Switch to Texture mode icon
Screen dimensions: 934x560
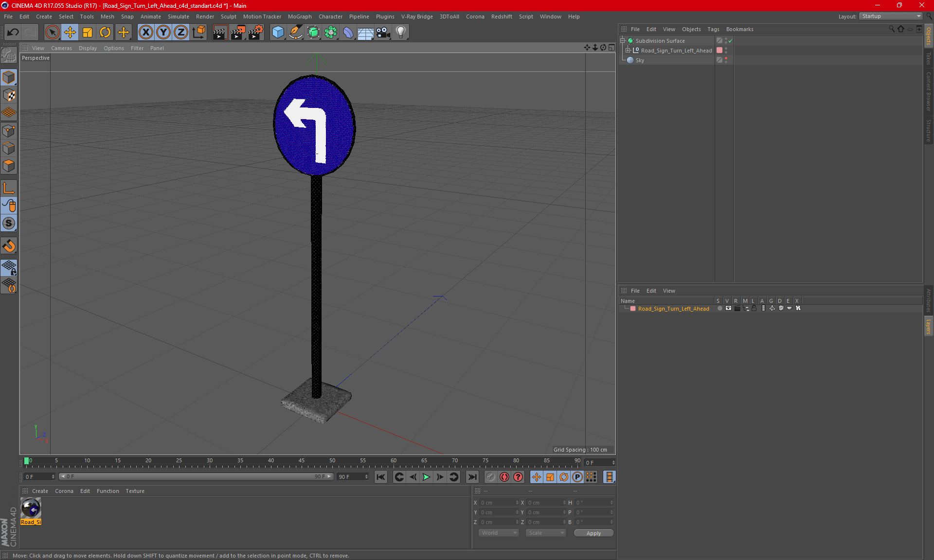[9, 95]
